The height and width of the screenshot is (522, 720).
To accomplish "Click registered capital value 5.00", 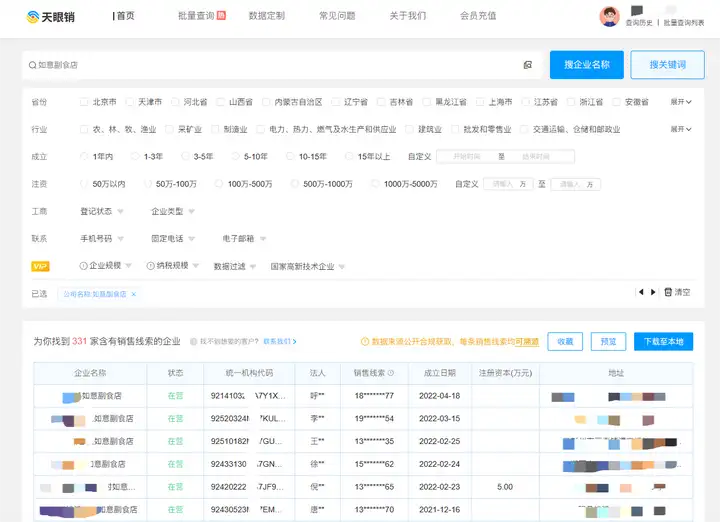I will pyautogui.click(x=505, y=487).
